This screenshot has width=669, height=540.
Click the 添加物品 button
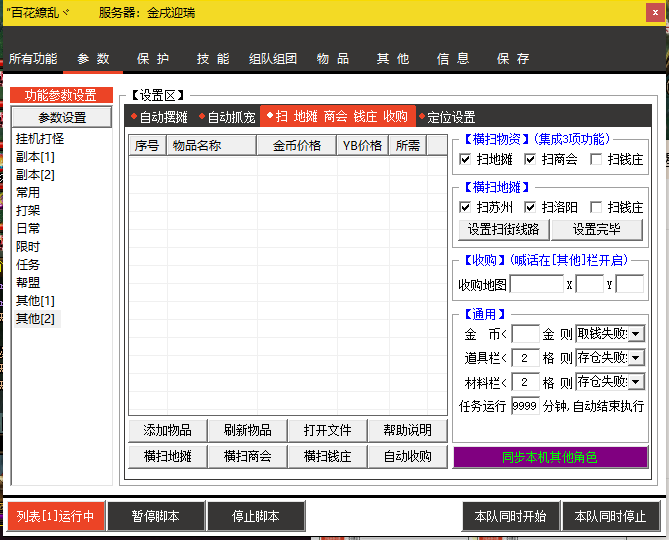(x=168, y=430)
